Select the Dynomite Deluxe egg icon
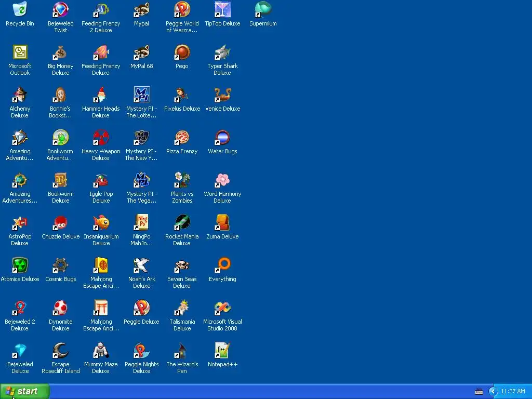This screenshot has width=532, height=399. (x=60, y=308)
